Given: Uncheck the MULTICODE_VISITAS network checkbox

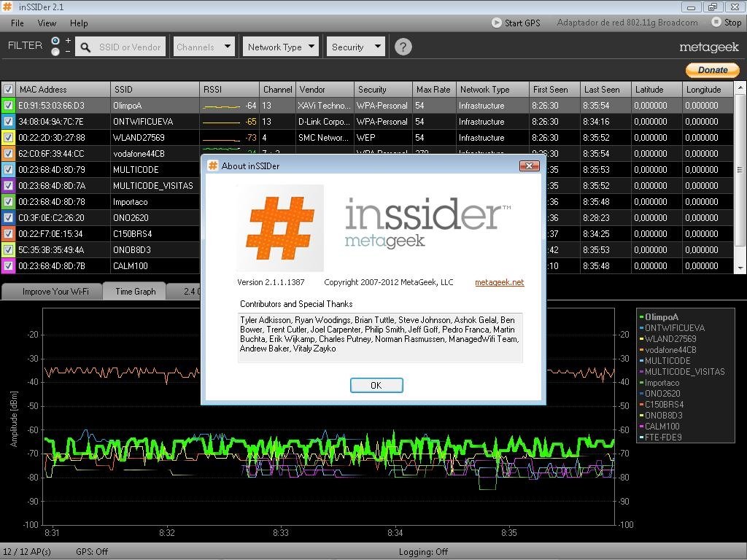Looking at the screenshot, I should [x=8, y=186].
